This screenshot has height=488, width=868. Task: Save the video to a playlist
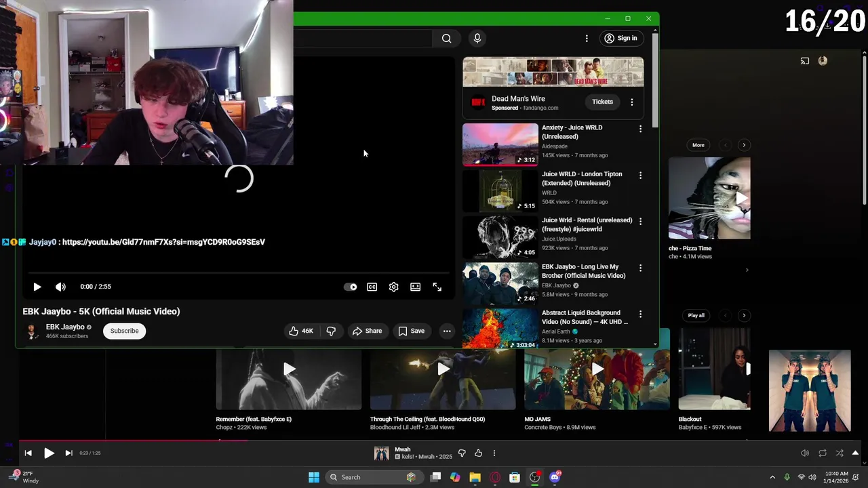pos(411,331)
